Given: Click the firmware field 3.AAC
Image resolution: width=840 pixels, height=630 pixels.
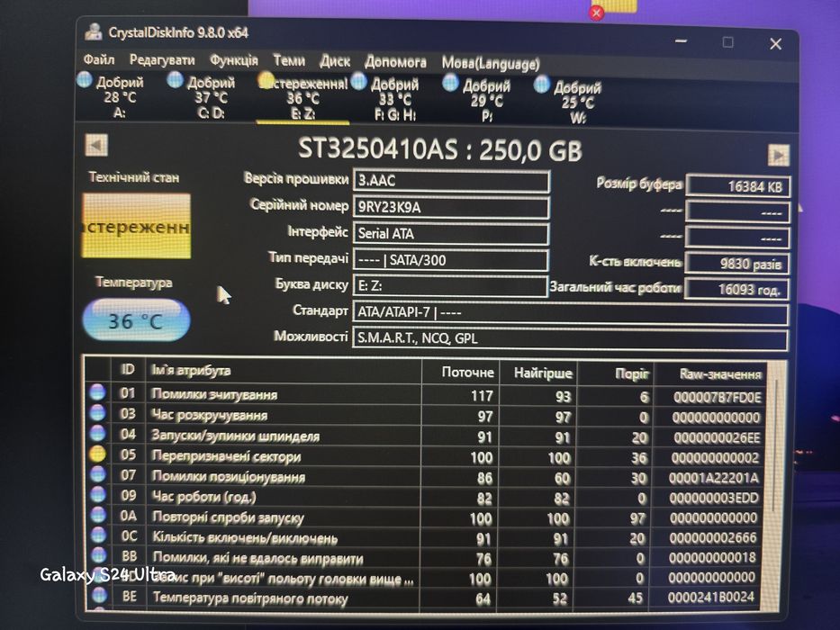Looking at the screenshot, I should click(451, 181).
